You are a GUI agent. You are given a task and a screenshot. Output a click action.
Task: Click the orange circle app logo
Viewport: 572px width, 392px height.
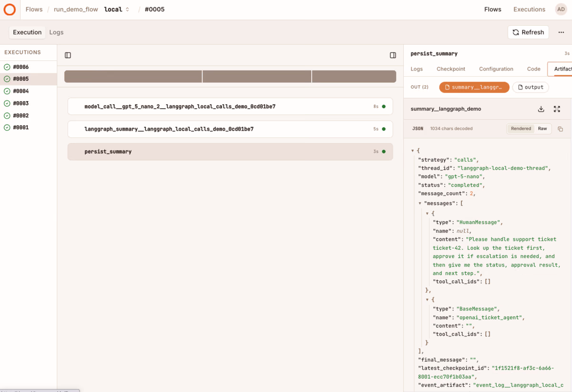(x=10, y=10)
